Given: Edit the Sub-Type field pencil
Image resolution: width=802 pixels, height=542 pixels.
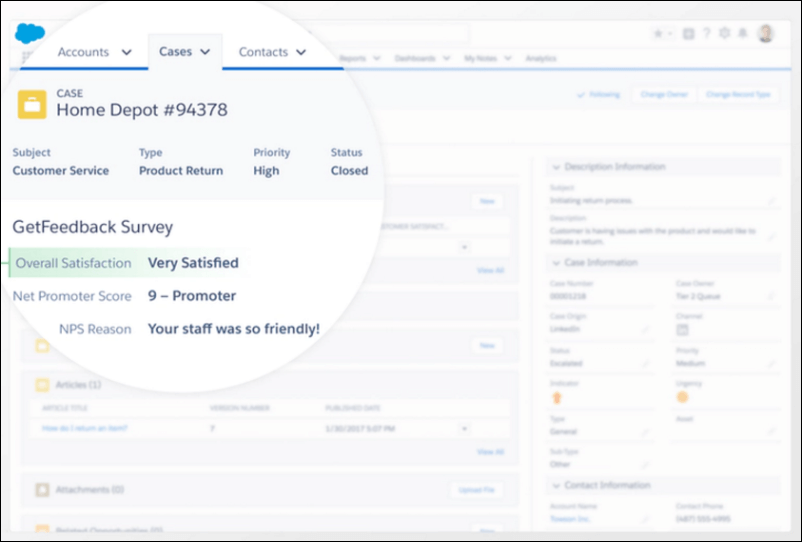Looking at the screenshot, I should pyautogui.click(x=645, y=464).
